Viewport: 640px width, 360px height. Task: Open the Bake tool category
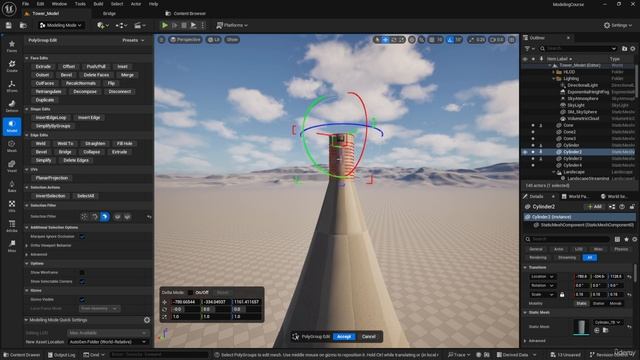click(12, 186)
